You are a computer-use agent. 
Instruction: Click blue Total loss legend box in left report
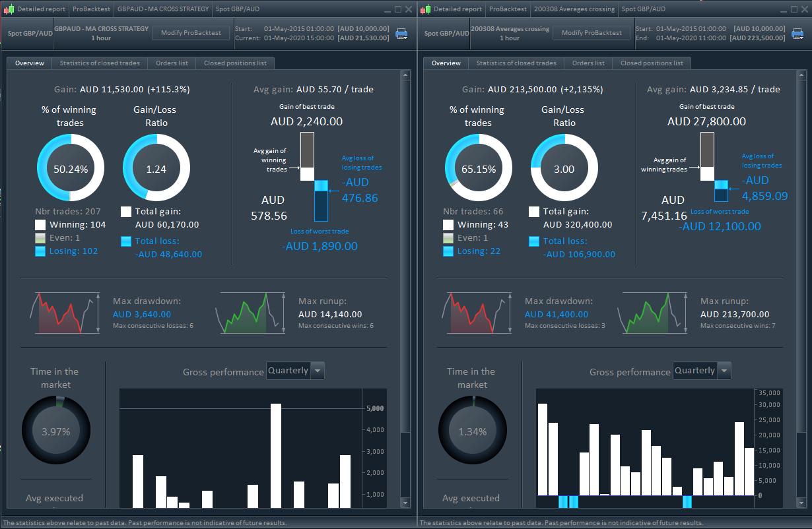(126, 241)
